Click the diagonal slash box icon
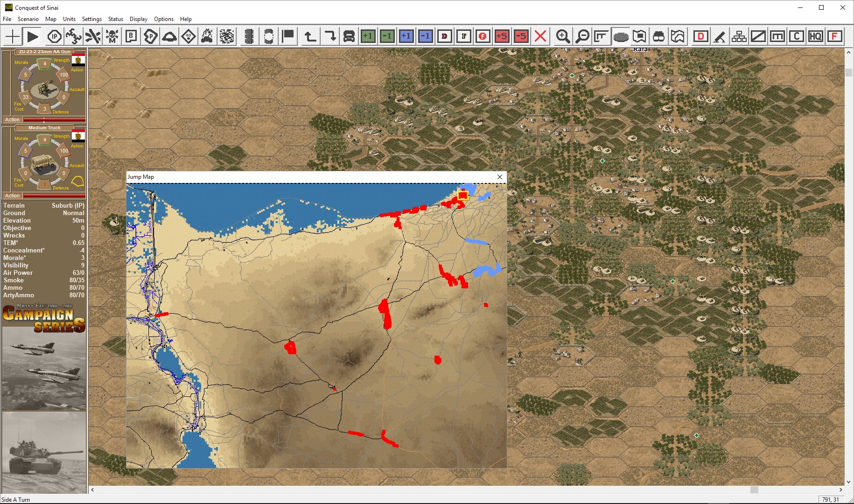This screenshot has width=854, height=504. pyautogui.click(x=758, y=36)
